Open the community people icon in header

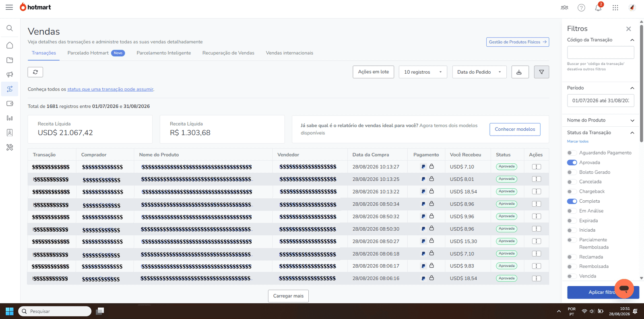pos(564,8)
